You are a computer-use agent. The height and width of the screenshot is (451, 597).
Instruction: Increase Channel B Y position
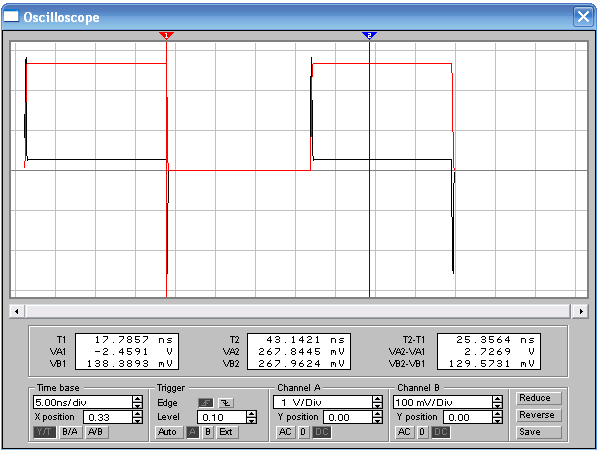click(497, 414)
